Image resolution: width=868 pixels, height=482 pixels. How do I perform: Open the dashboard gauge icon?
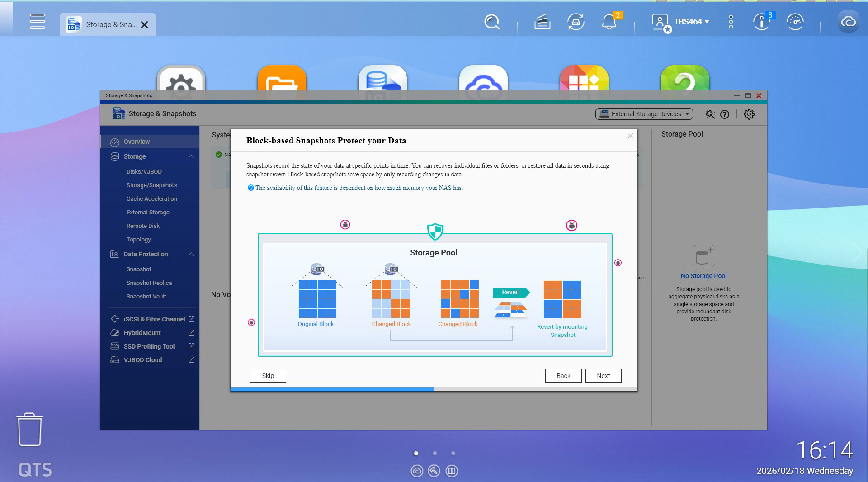pyautogui.click(x=795, y=22)
